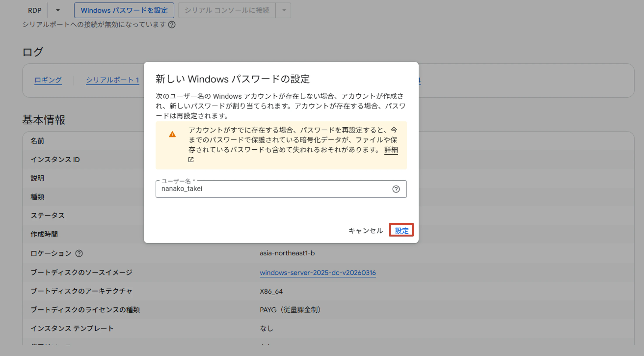Click the インスタンス テンプレート label
This screenshot has width=644, height=356.
click(x=72, y=328)
